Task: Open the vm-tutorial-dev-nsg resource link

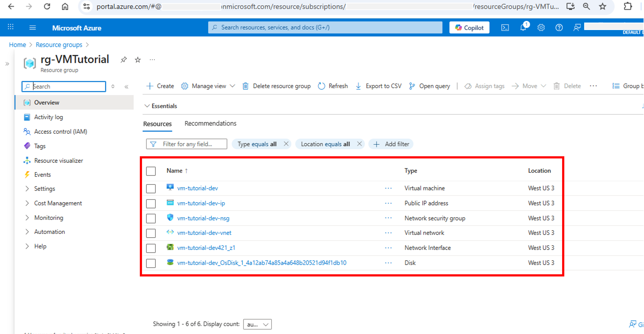Action: point(203,218)
